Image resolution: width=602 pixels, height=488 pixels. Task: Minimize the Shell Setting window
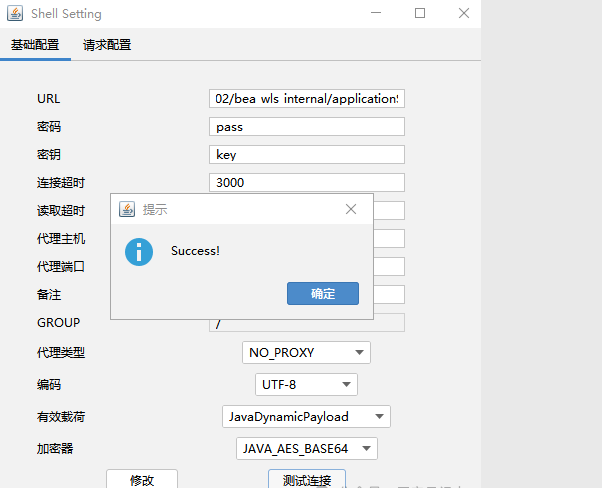pyautogui.click(x=376, y=13)
